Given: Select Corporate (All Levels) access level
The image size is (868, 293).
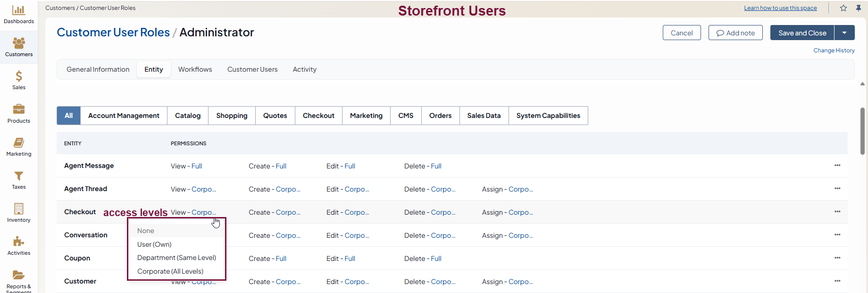Looking at the screenshot, I should point(170,271).
